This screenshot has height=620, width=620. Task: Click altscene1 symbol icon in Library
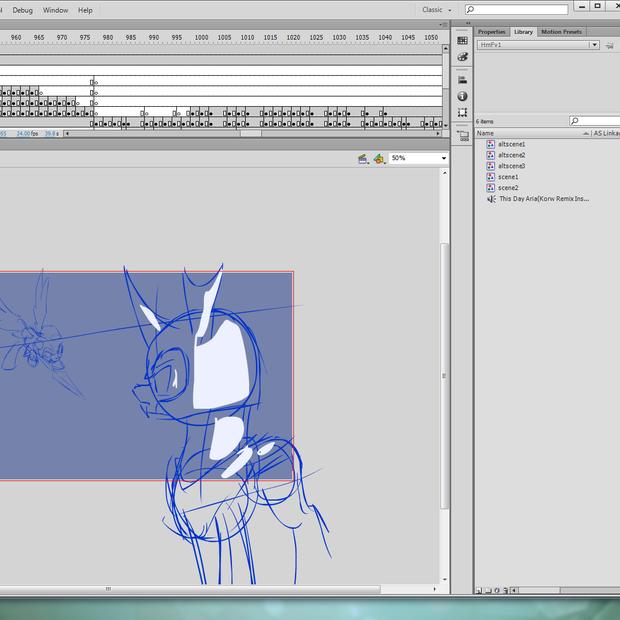[x=491, y=144]
